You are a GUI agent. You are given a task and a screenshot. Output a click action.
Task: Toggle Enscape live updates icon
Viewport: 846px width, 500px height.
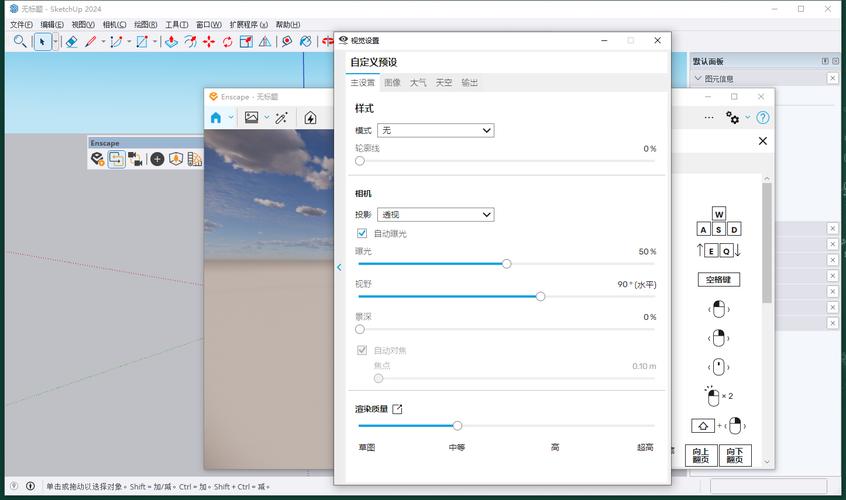coord(117,159)
